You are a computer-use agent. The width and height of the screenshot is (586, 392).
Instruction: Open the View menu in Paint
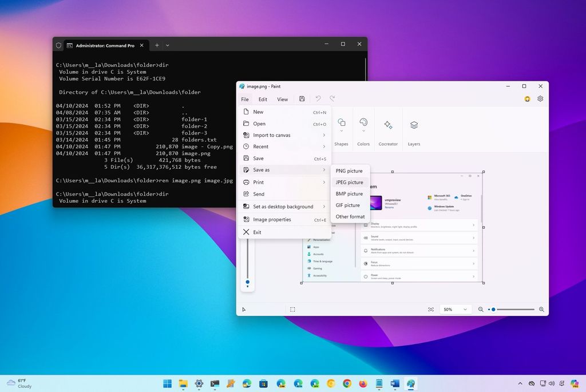(282, 99)
